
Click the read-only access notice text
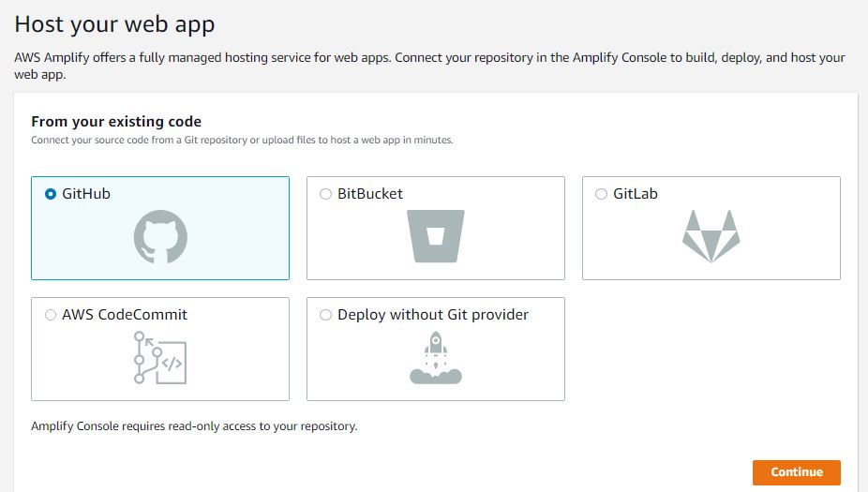tap(194, 426)
